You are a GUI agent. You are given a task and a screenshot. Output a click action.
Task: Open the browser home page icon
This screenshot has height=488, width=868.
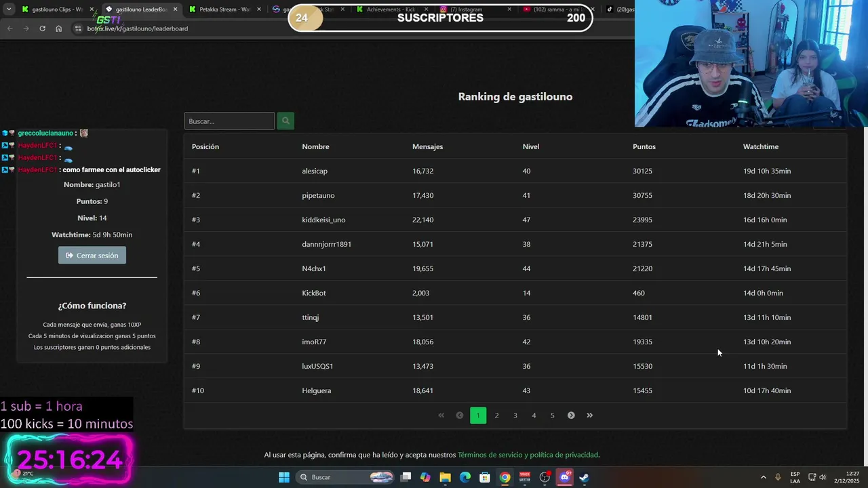coord(58,28)
